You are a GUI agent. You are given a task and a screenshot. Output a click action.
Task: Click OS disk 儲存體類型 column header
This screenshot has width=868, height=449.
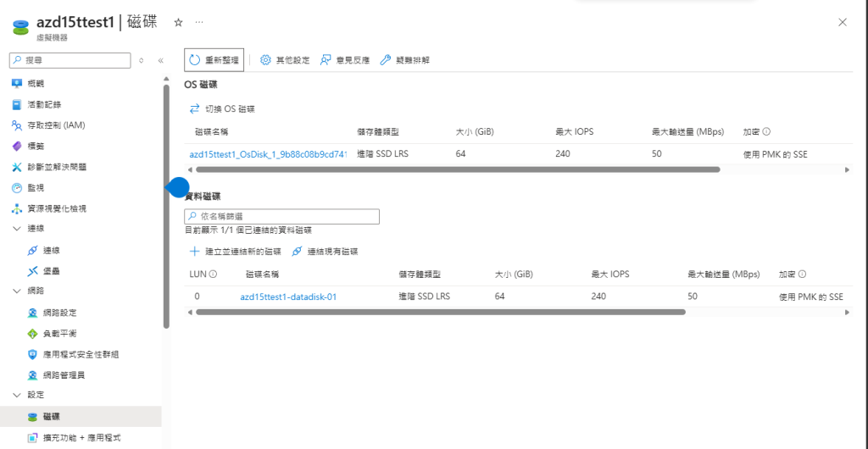pyautogui.click(x=378, y=131)
